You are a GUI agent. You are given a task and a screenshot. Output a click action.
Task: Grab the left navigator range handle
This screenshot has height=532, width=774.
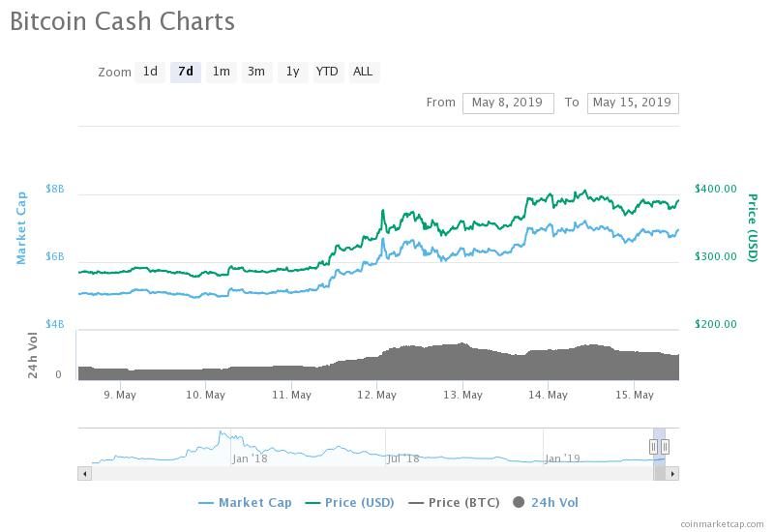(x=654, y=447)
